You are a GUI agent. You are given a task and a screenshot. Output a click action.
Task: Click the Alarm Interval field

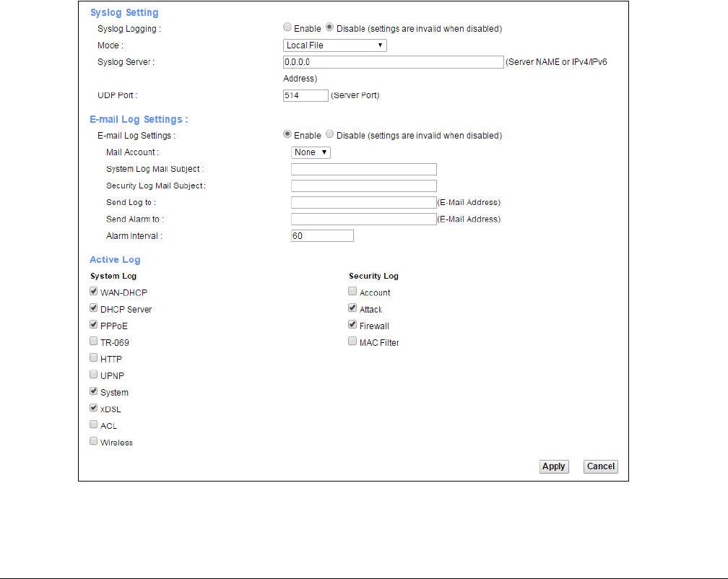[x=322, y=236]
